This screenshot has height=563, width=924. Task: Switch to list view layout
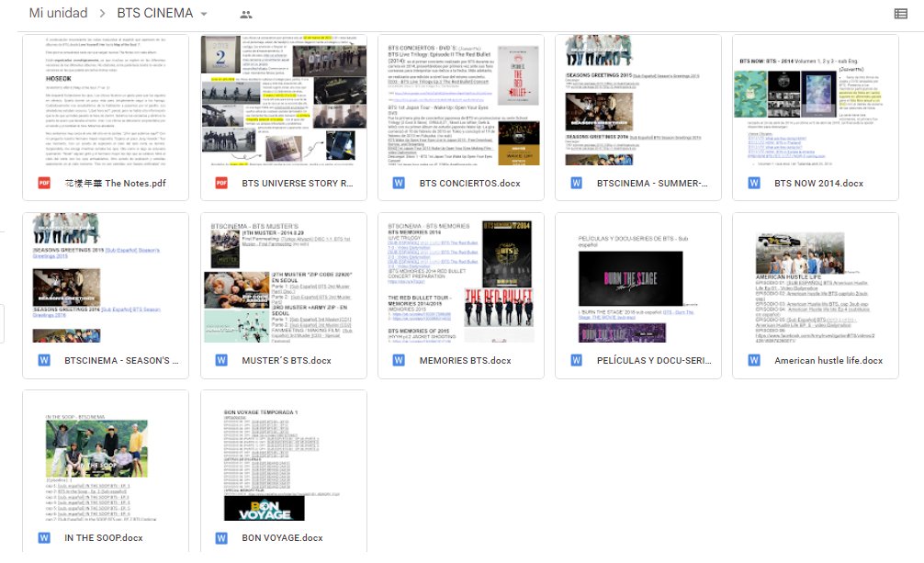[900, 14]
